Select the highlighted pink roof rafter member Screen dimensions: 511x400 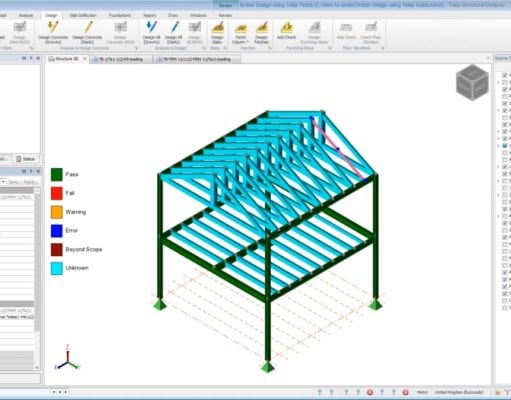click(x=338, y=149)
